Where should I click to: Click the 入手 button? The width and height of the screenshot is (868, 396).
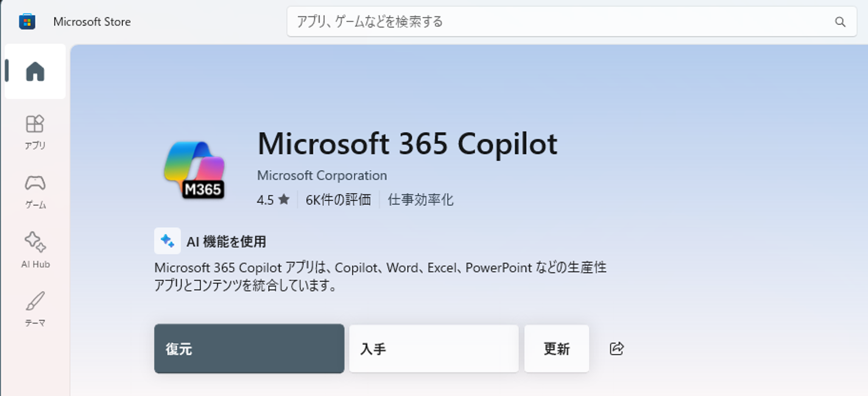pos(434,348)
